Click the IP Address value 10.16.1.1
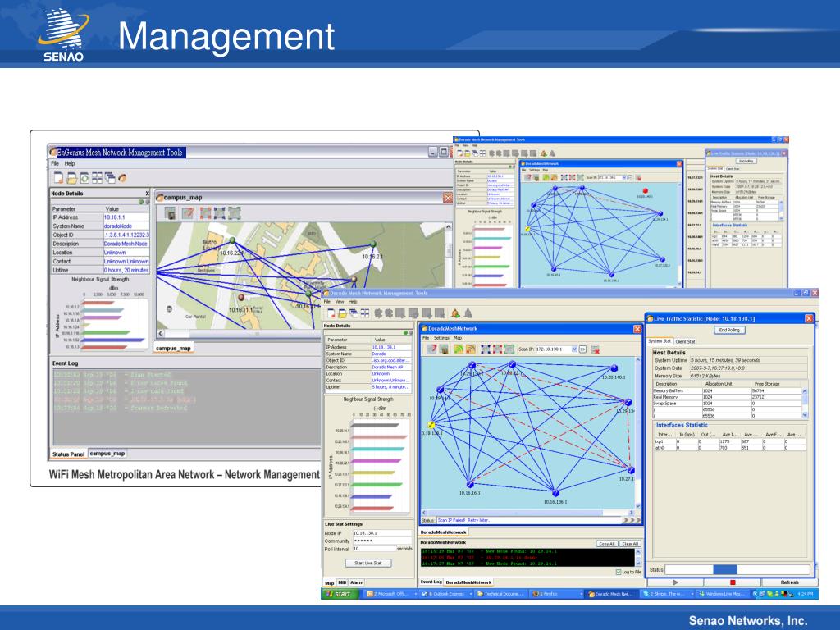Viewport: 840px width, 630px height. (x=126, y=217)
